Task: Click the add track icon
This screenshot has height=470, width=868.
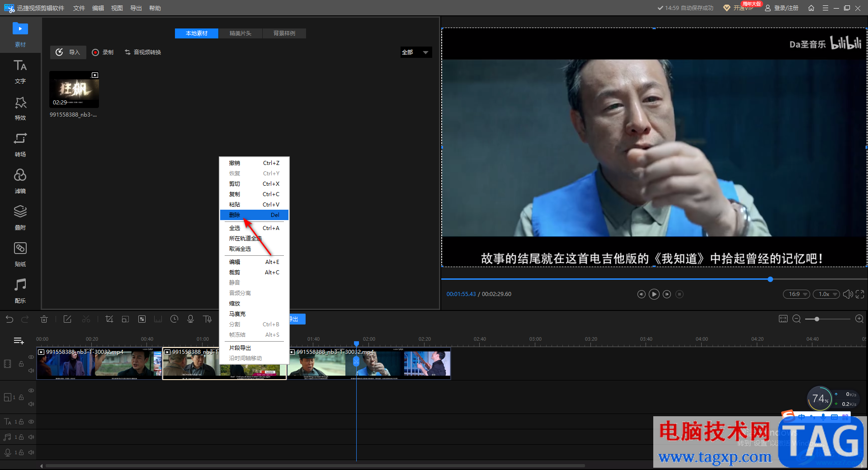Action: point(19,341)
